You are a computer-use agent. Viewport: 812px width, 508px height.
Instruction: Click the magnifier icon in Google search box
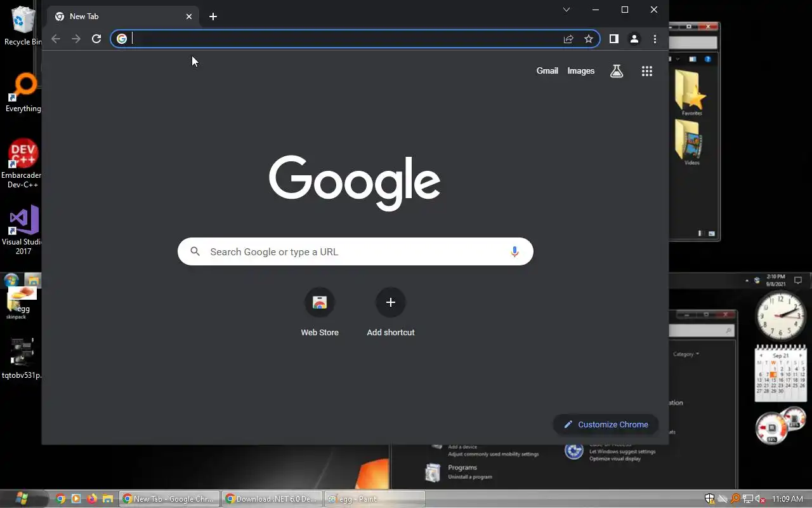click(195, 251)
